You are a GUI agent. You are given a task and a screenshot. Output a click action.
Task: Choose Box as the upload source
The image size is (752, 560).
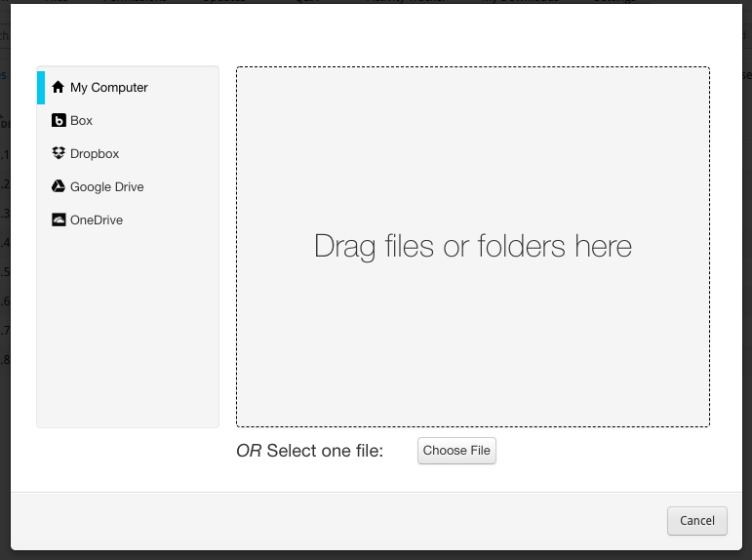point(128,120)
